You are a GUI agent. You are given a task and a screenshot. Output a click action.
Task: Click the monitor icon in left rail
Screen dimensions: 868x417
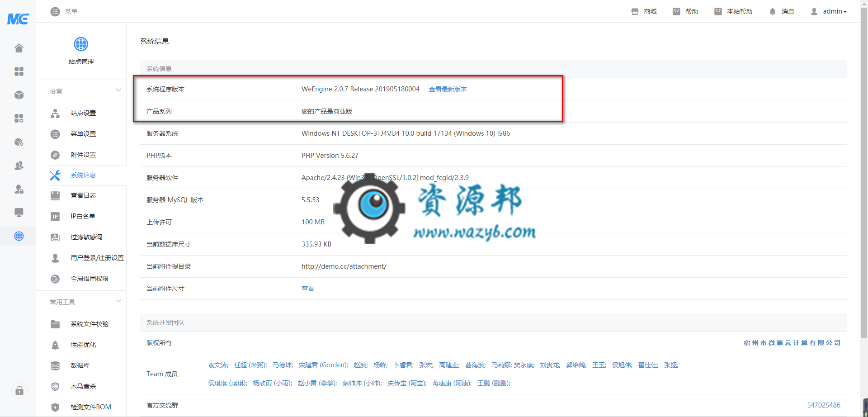tap(19, 213)
